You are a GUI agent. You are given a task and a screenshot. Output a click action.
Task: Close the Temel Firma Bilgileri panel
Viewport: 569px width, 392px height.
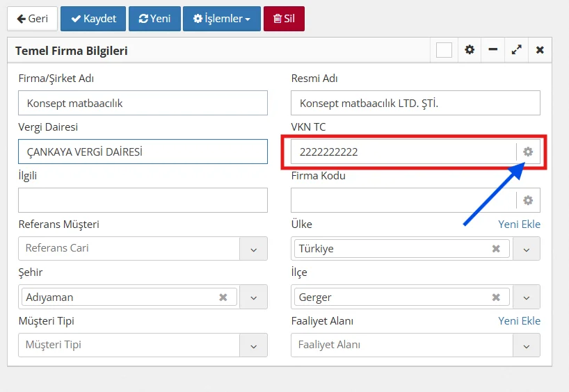(x=540, y=49)
